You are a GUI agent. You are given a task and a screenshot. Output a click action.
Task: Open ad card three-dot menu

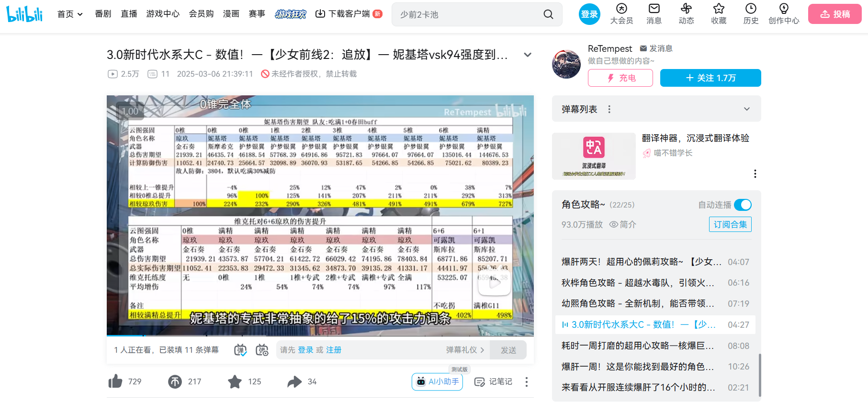point(755,173)
